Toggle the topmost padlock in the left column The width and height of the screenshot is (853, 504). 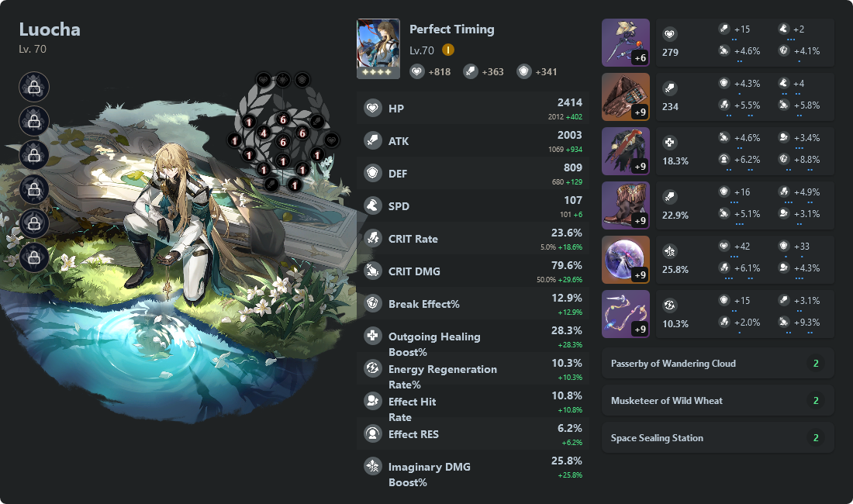(x=33, y=87)
